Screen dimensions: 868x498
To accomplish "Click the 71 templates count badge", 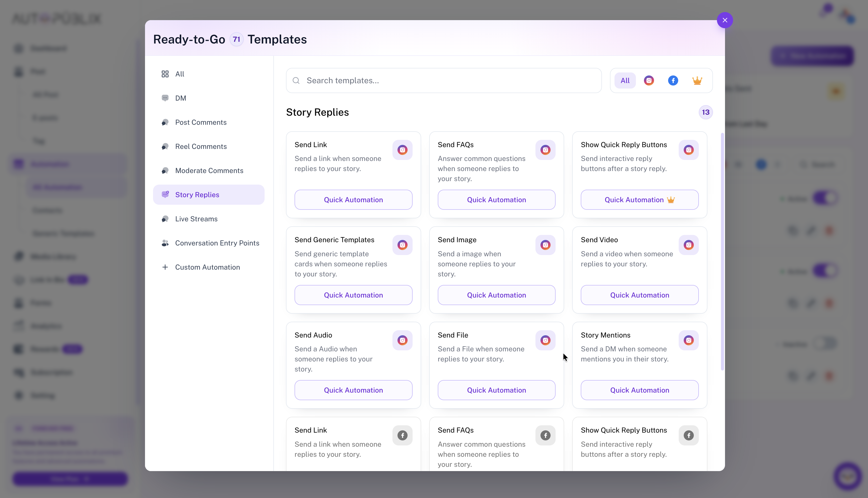I will pos(236,39).
